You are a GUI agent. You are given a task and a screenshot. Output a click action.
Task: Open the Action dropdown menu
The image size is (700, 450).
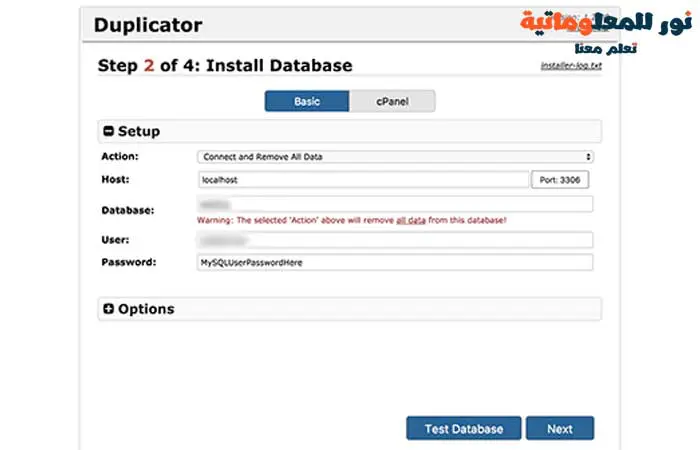tap(395, 157)
